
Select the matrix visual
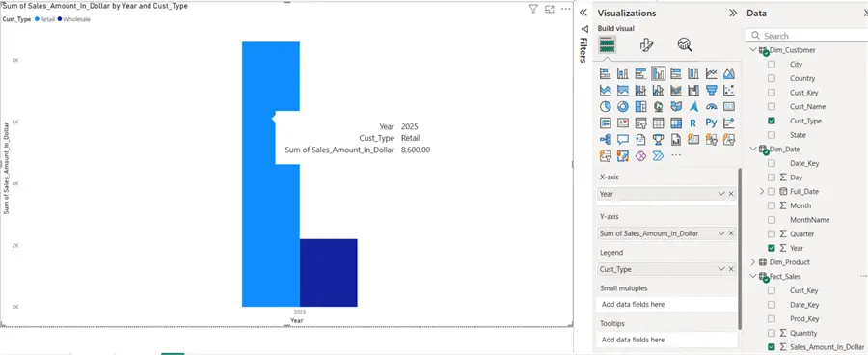point(676,123)
